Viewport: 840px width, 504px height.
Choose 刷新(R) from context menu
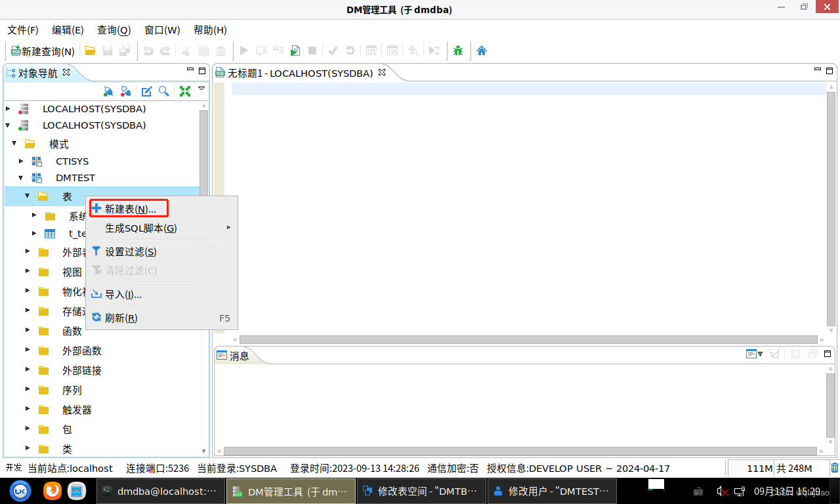[161, 318]
